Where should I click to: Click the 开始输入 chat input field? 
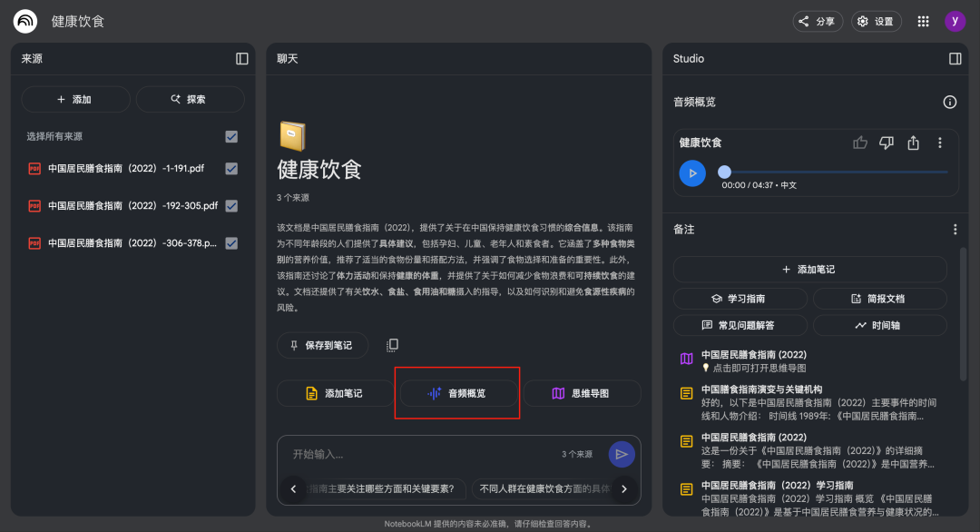tap(422, 455)
